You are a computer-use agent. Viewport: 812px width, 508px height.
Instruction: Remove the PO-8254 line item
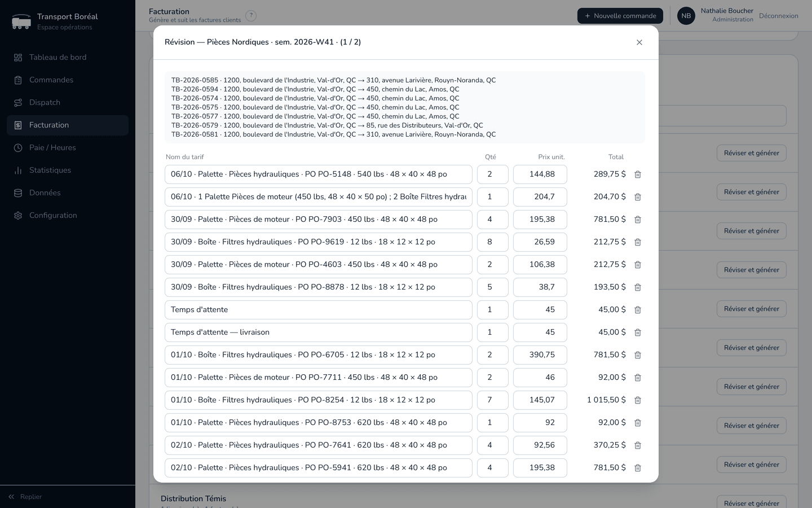pyautogui.click(x=638, y=400)
